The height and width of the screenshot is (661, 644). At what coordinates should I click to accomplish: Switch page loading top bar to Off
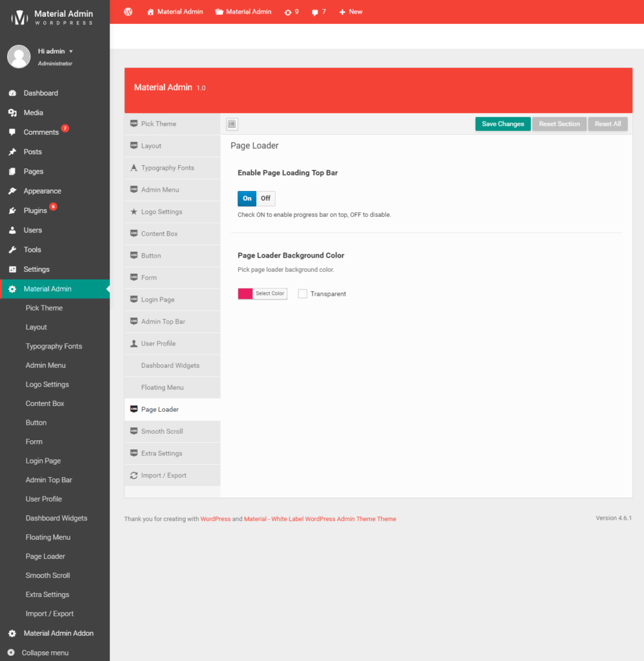point(265,199)
